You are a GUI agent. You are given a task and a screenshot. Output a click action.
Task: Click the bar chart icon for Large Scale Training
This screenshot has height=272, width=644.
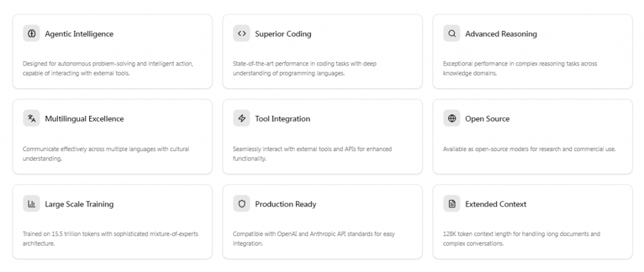pos(31,204)
